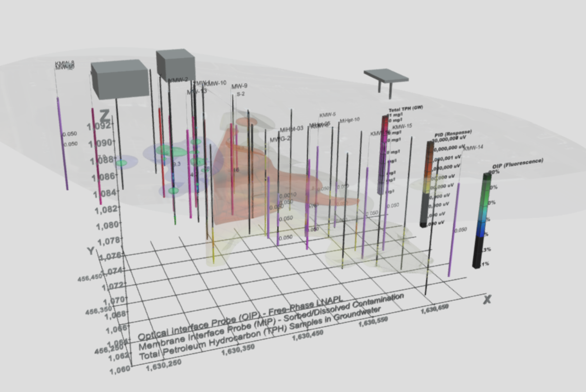Image resolution: width=586 pixels, height=392 pixels.
Task: Click the Total TPH (GW) legend color bar
Action: 383,155
